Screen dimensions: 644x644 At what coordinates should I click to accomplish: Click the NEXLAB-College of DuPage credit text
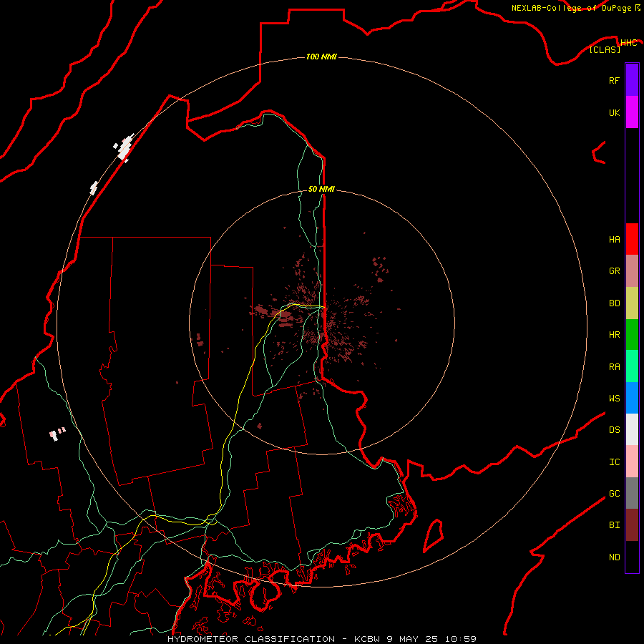572,8
